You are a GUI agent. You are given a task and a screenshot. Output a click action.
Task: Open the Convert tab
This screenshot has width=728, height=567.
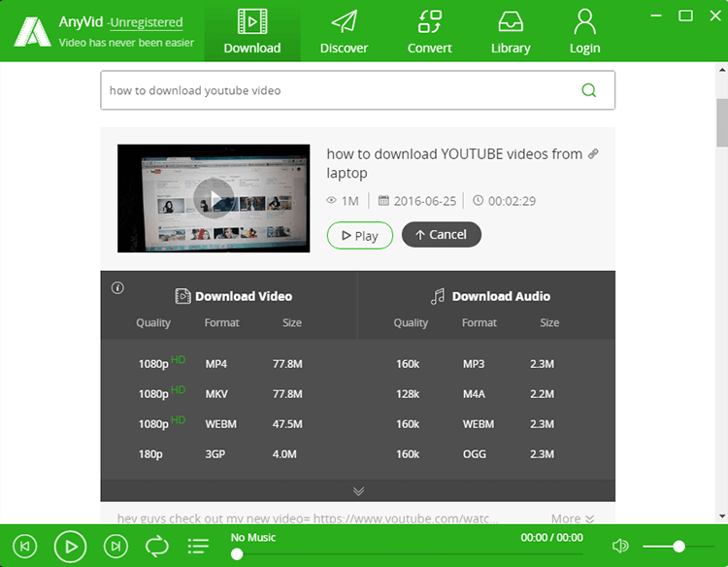click(429, 31)
